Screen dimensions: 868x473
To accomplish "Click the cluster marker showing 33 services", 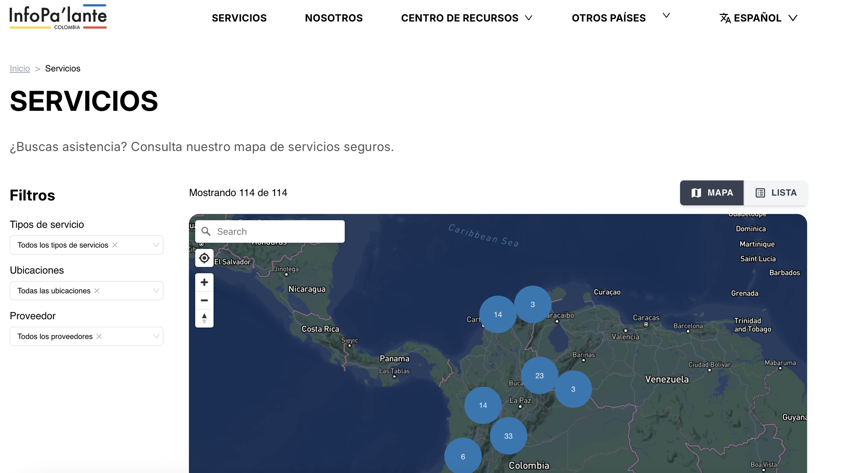I will tap(508, 435).
